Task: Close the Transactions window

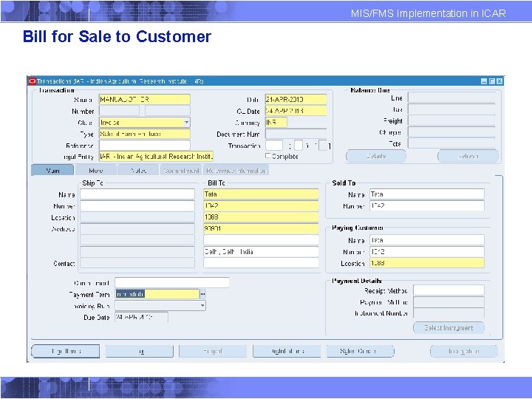Action: pyautogui.click(x=499, y=81)
